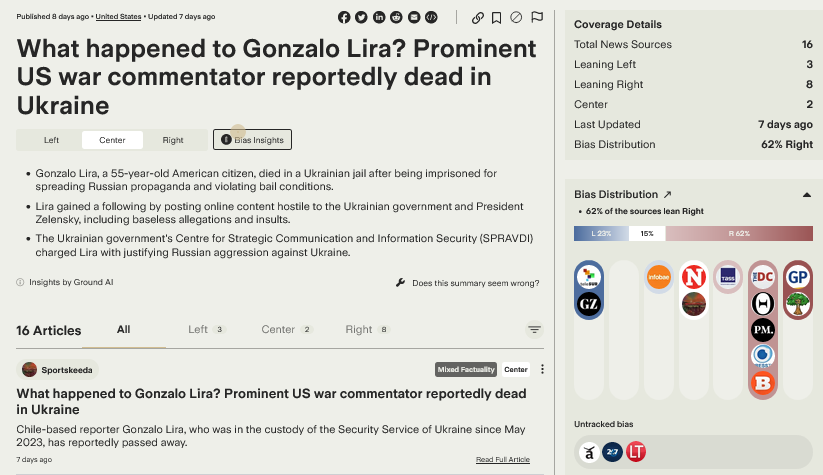Image resolution: width=823 pixels, height=475 pixels.
Task: Click the blue circle source logo above Breitbart
Action: tap(763, 356)
